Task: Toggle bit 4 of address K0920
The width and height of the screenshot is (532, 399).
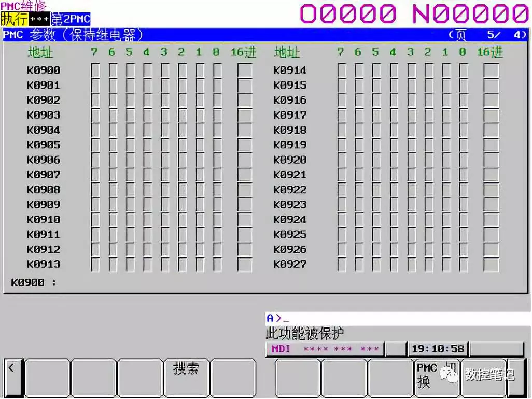Action: pos(394,160)
